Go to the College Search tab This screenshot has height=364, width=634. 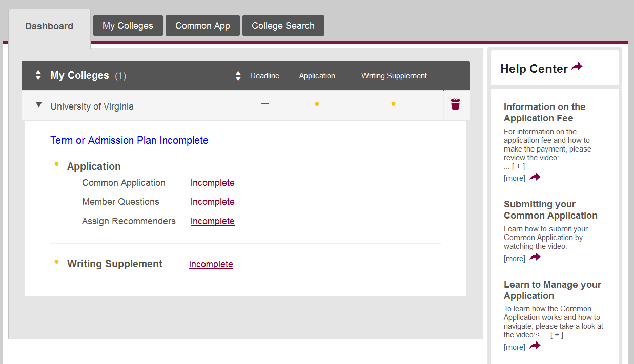coord(283,26)
